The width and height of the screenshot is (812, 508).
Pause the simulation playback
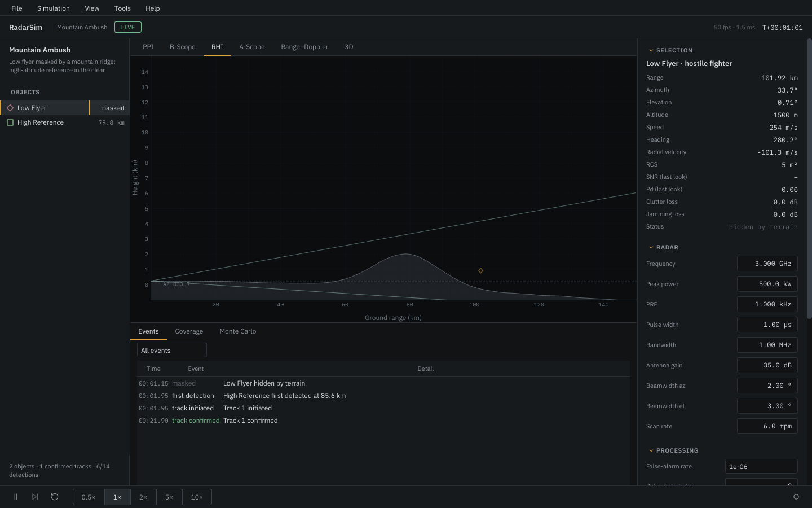(x=15, y=497)
